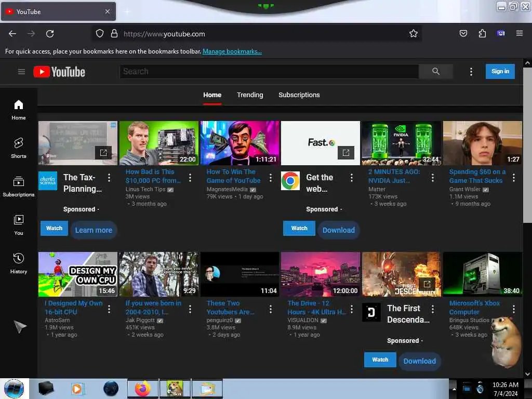
Task: Open Firefox application hamburger menu
Action: click(x=520, y=33)
